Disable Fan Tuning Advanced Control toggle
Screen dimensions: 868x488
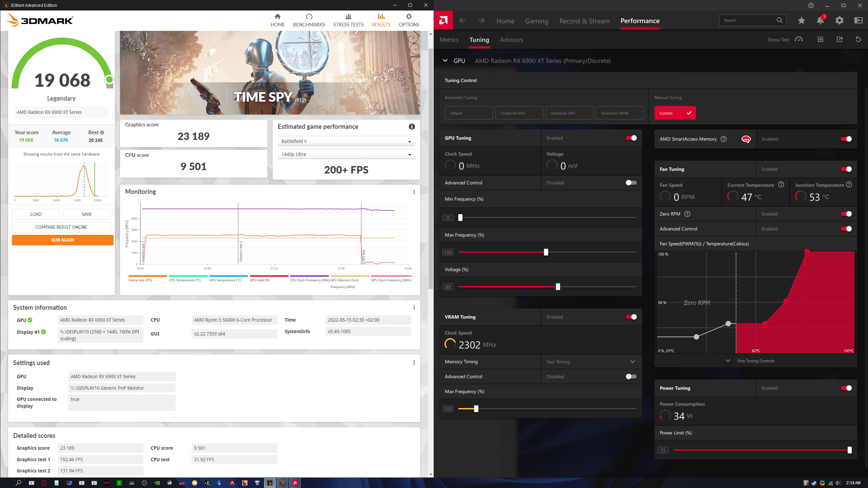coord(846,229)
